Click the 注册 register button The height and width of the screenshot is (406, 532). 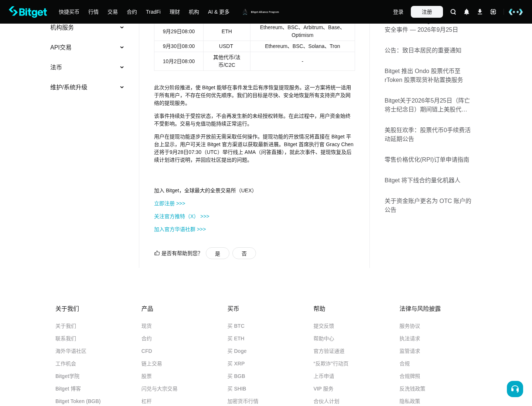pyautogui.click(x=427, y=12)
